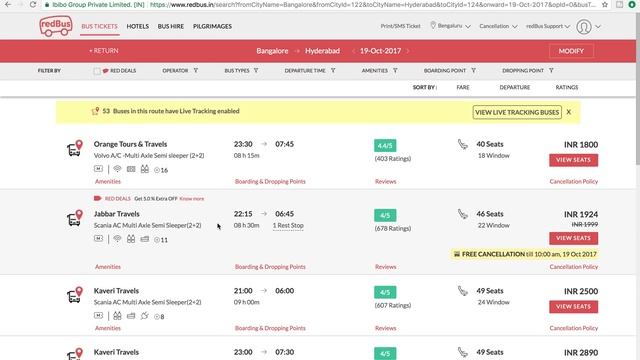Enable the Red Deals checkbox filter
Viewport: 640px width, 360px height.
pyautogui.click(x=97, y=71)
